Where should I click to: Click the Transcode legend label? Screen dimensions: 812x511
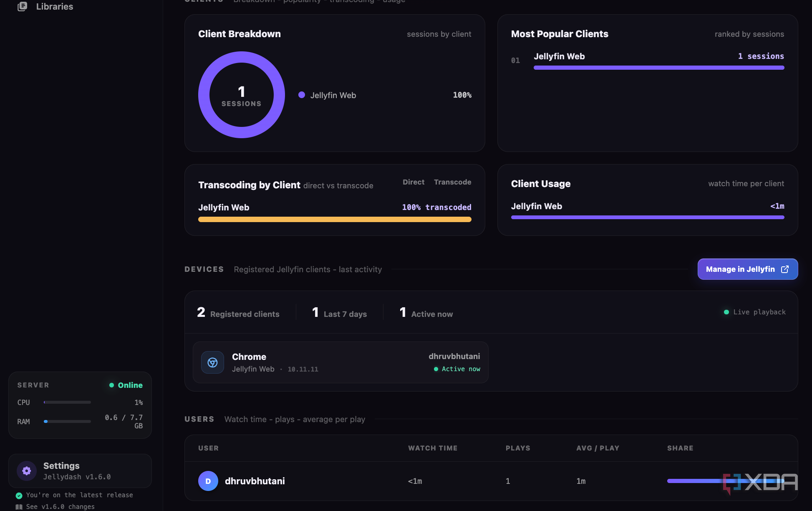[452, 182]
